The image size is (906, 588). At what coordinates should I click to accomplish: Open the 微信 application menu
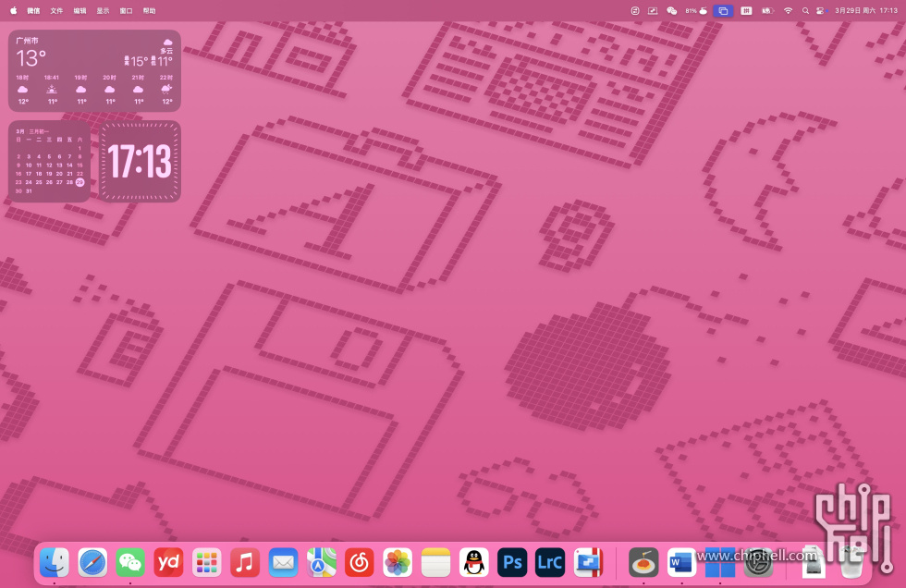pyautogui.click(x=33, y=10)
